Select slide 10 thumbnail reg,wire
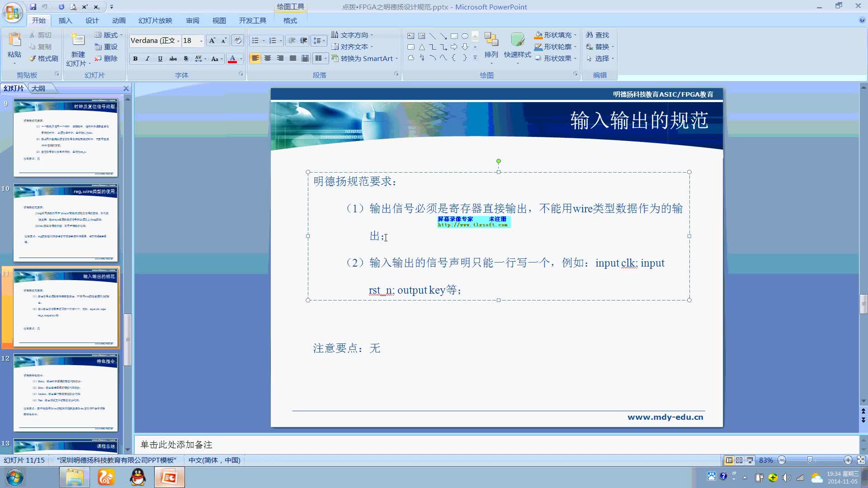The image size is (868, 488). 66,222
